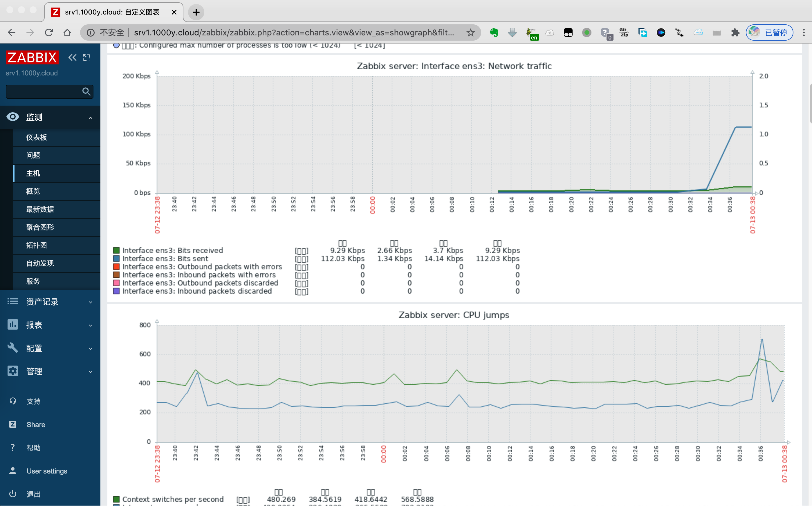Click the sidebar search magnifier icon

coord(86,91)
